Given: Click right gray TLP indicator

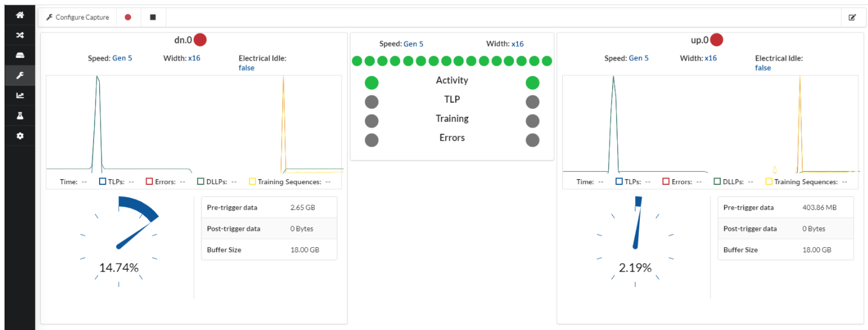Looking at the screenshot, I should pos(532,102).
